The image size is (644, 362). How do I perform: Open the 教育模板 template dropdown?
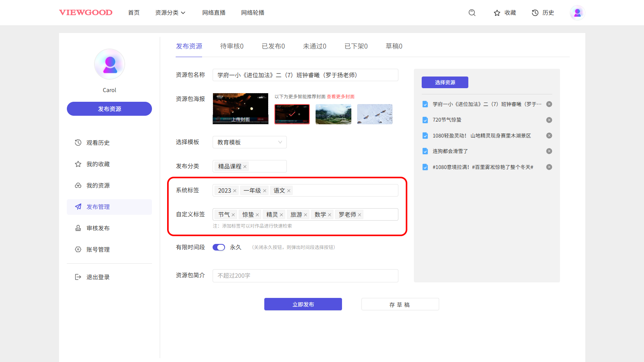point(250,142)
